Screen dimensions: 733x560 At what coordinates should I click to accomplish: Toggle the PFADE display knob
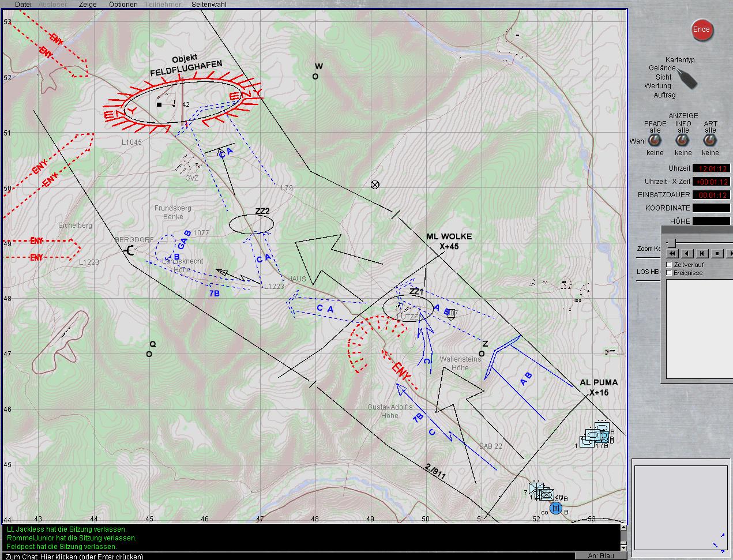[x=655, y=141]
